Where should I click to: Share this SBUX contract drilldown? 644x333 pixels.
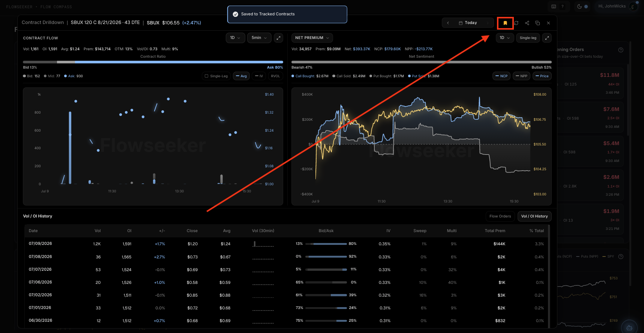(x=527, y=23)
